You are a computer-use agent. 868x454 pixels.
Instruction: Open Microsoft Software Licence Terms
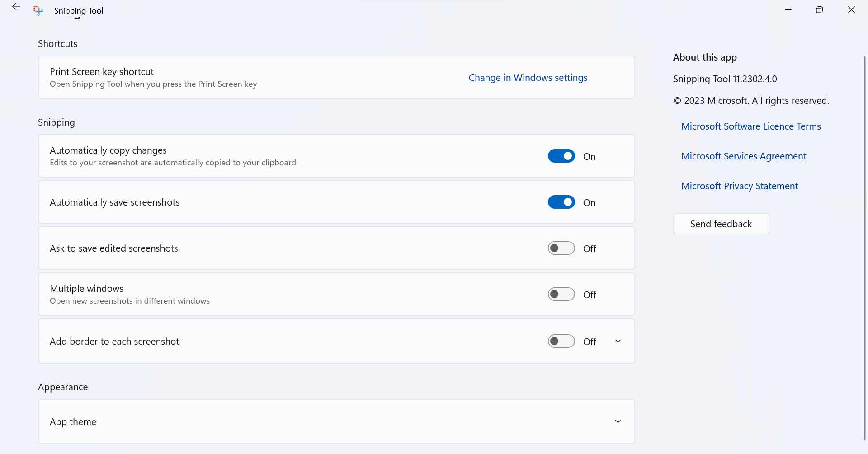(x=751, y=126)
